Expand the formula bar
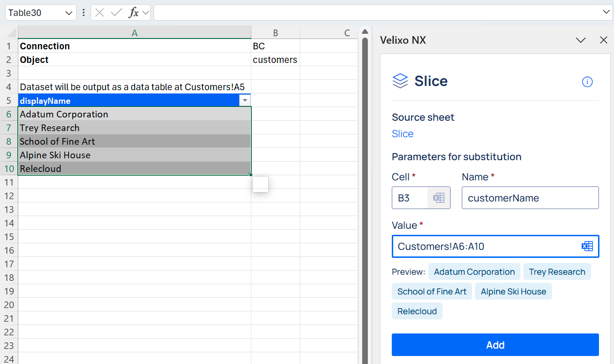Viewport: 614px width, 364px height. pyautogui.click(x=606, y=12)
